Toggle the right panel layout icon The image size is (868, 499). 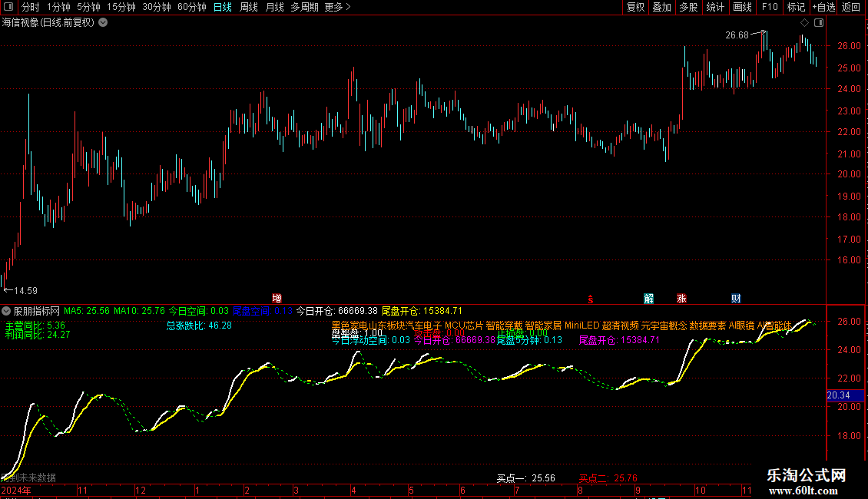(x=819, y=23)
